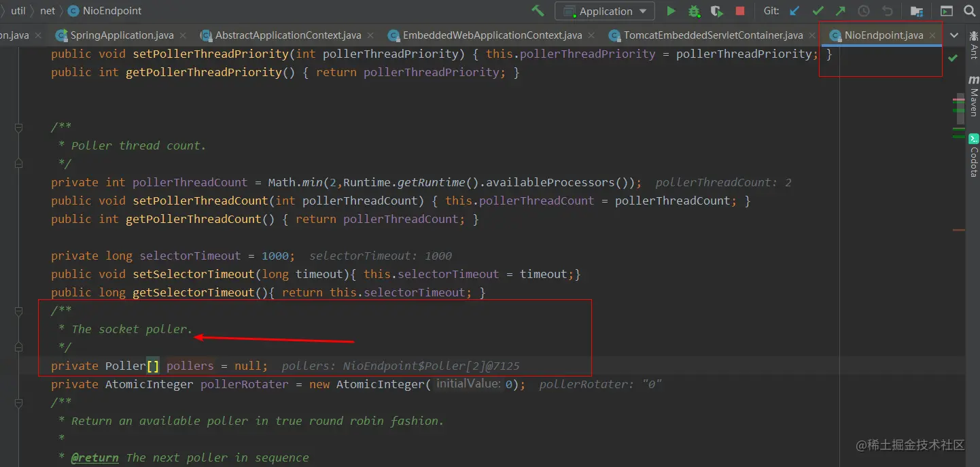Click the getSelectorTimeout method name

(x=194, y=292)
